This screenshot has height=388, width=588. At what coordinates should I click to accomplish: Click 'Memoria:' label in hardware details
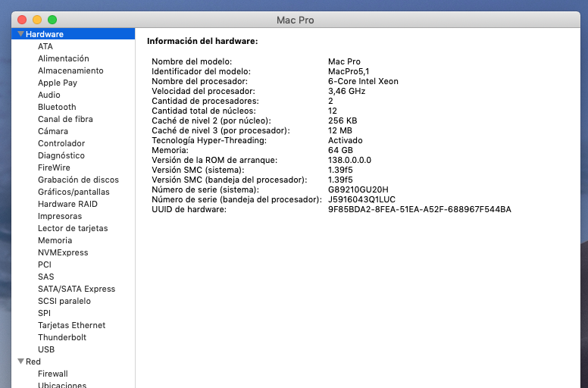[170, 150]
